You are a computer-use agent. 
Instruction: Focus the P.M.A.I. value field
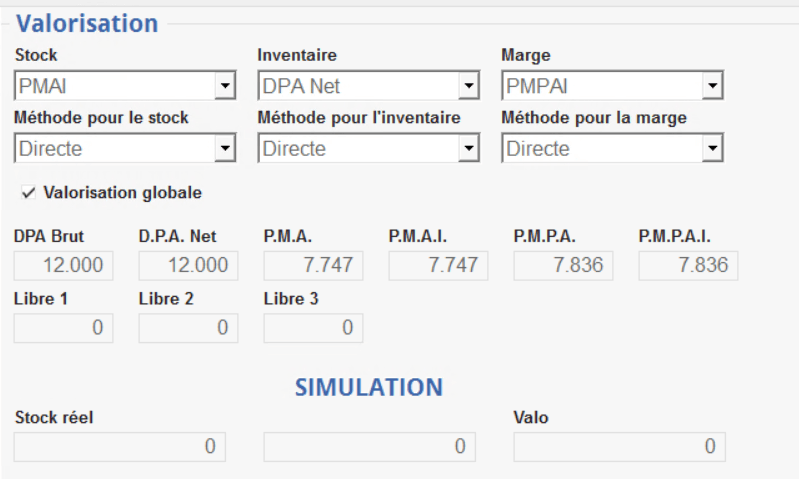pyautogui.click(x=438, y=266)
